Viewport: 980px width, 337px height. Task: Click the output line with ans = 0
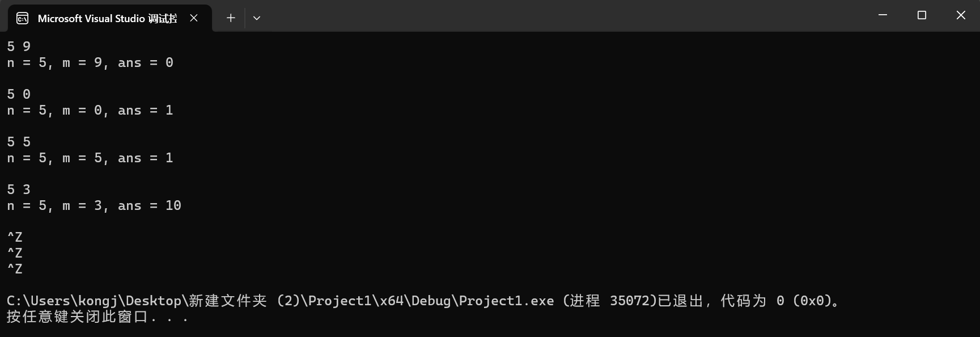coord(90,62)
